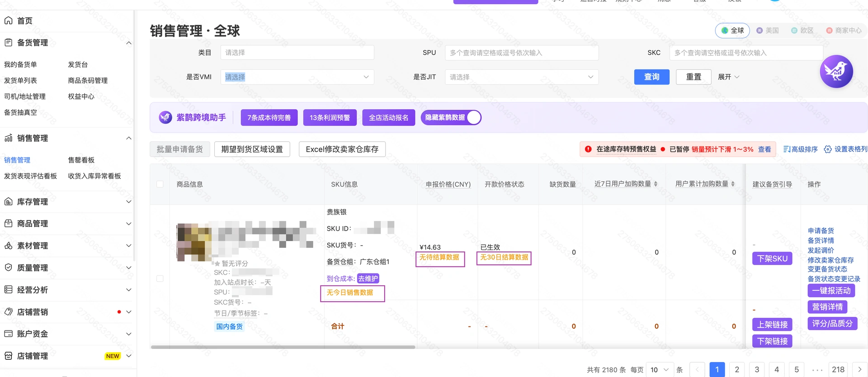Open 商品条码管理 menu item
Image resolution: width=868 pixels, height=377 pixels.
pos(88,80)
